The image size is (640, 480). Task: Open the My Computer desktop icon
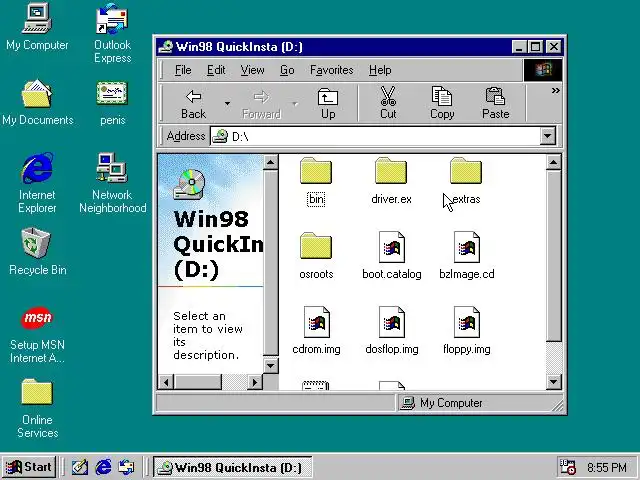(x=37, y=27)
